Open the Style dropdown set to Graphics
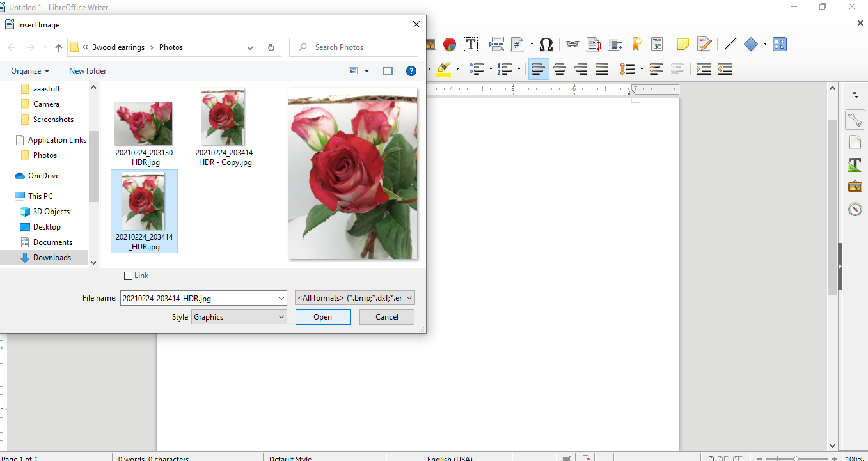 239,316
